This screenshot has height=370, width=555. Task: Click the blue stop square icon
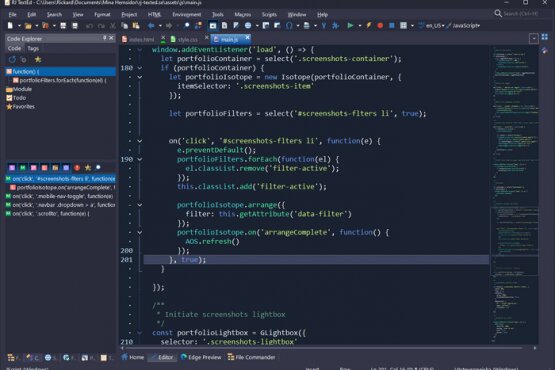pos(391,25)
